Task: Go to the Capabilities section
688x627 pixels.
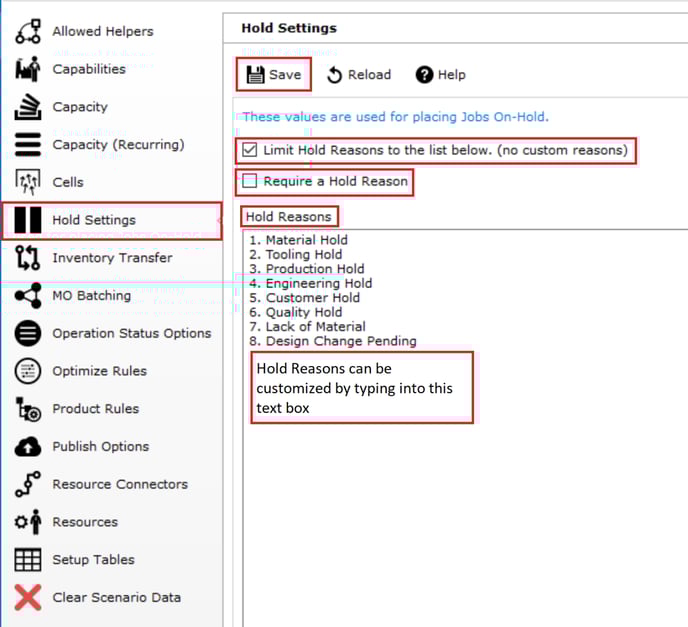Action: (x=89, y=69)
